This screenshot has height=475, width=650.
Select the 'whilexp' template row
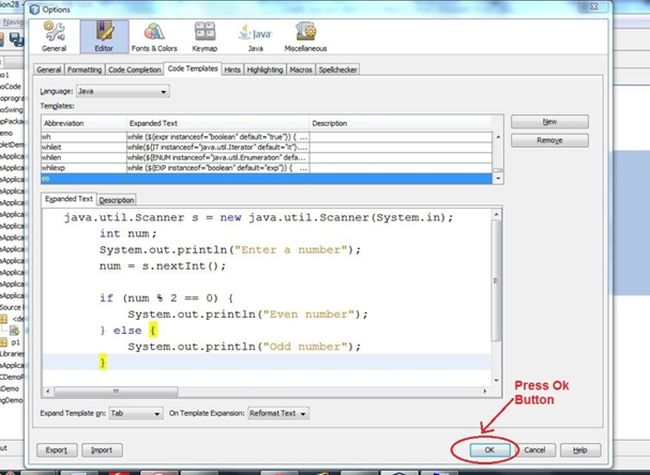click(267, 168)
